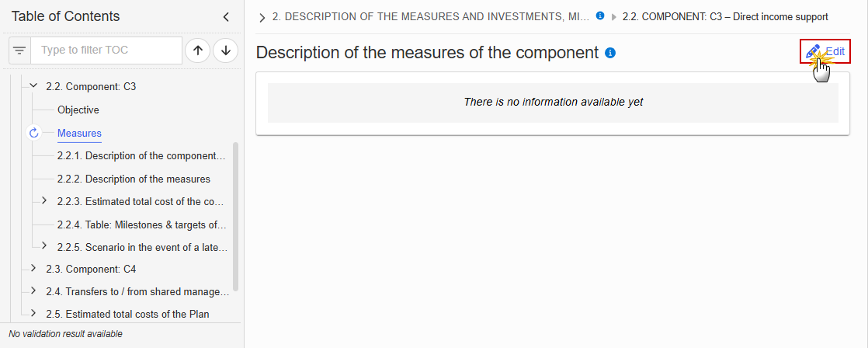Click info icon in breadcrumb
Image resolution: width=868 pixels, height=348 pixels.
click(599, 16)
